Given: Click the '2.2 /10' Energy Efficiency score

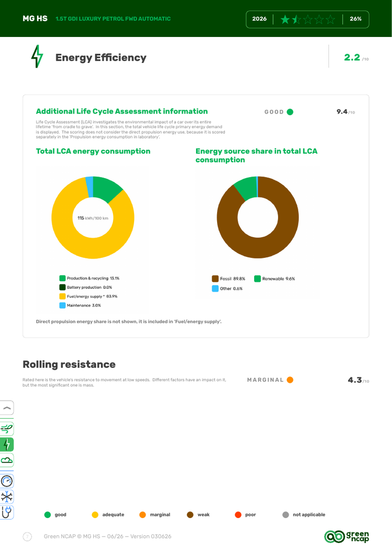Looking at the screenshot, I should [x=356, y=58].
